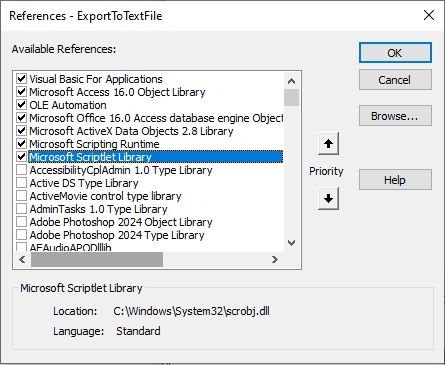
Task: Check AdminTasks 1.0 Type Library box
Action: 22,209
